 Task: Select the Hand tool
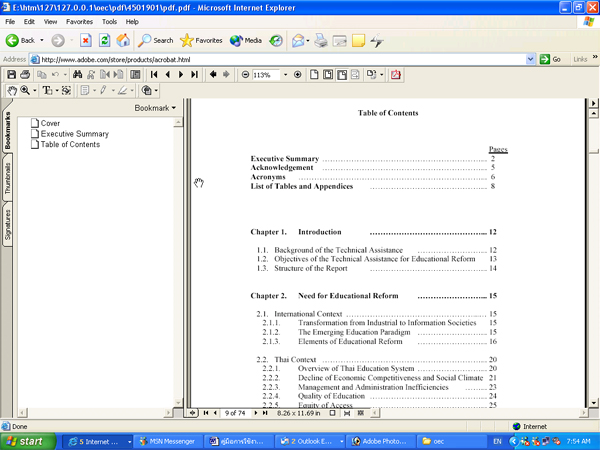tap(11, 91)
